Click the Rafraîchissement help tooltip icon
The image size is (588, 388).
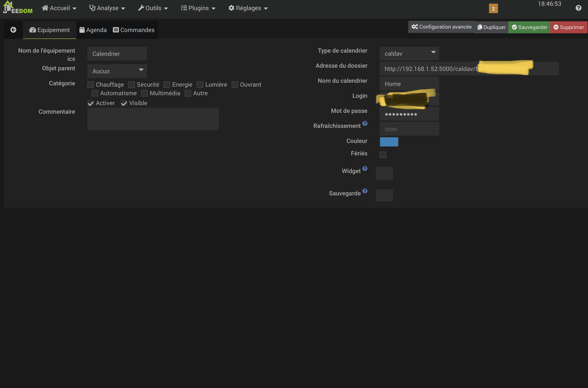[x=365, y=123]
